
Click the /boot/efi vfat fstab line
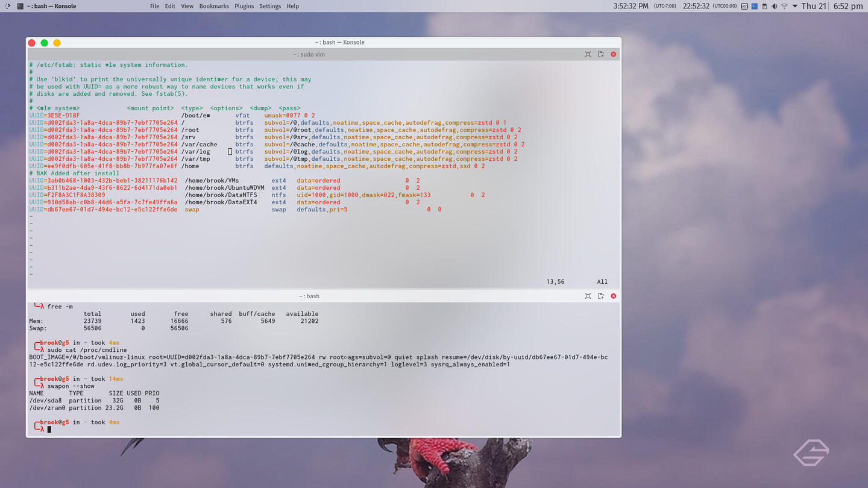pyautogui.click(x=172, y=116)
